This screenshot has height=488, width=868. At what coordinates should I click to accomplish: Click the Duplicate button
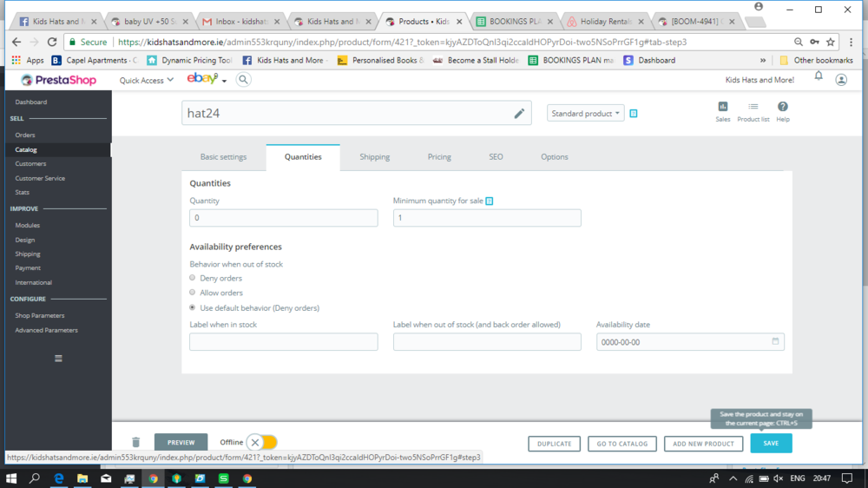[x=554, y=444]
